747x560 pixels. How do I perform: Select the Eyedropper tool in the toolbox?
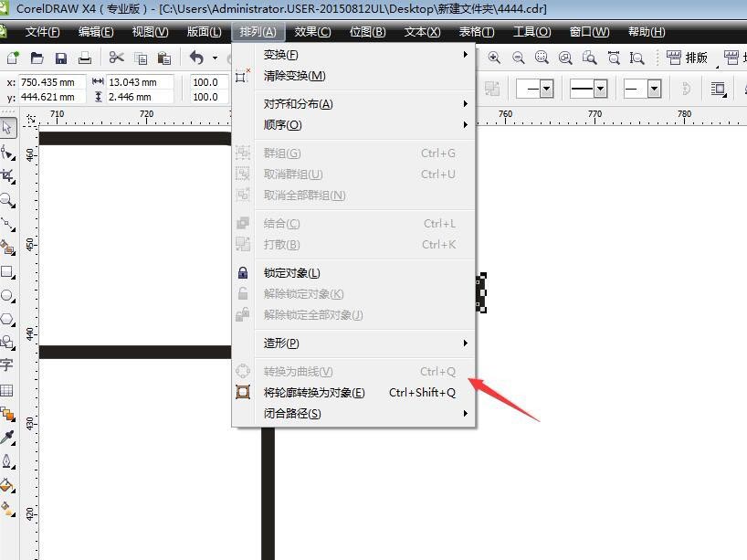[x=7, y=438]
